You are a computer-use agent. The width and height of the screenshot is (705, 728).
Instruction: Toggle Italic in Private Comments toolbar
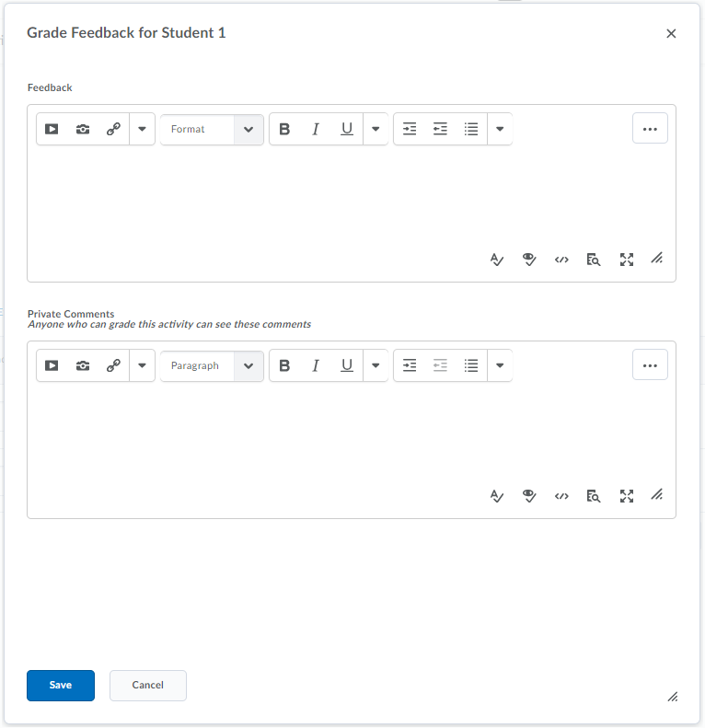click(x=316, y=366)
